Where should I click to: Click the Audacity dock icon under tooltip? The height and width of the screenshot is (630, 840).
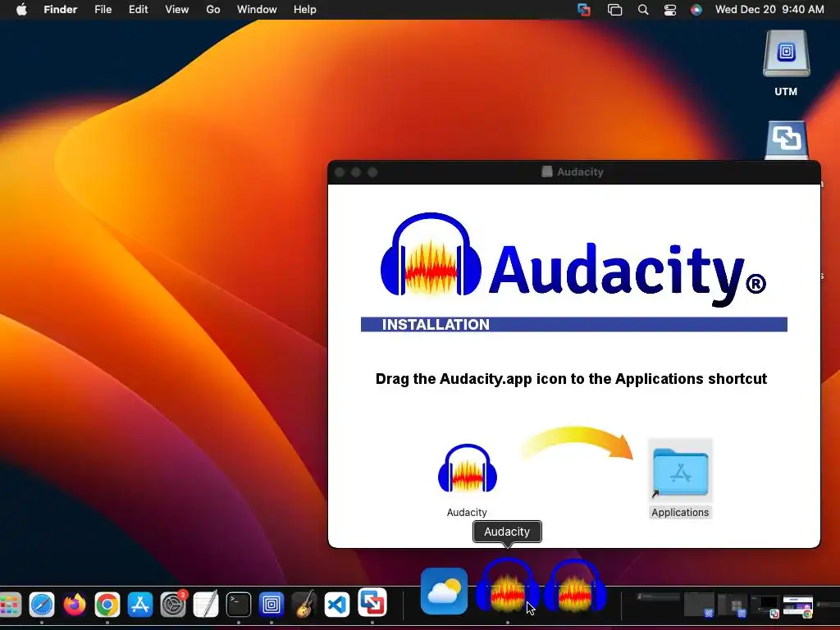507,586
